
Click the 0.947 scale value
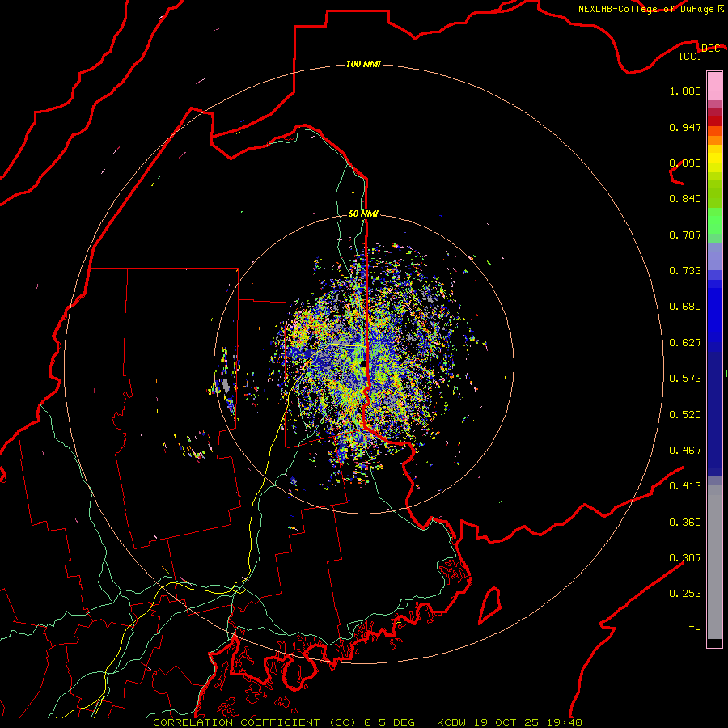click(x=685, y=127)
